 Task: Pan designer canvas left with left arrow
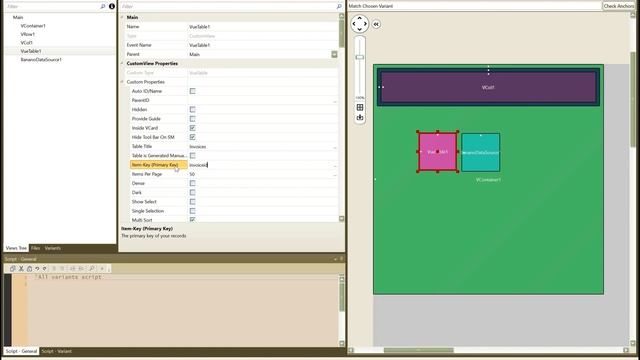354,24
